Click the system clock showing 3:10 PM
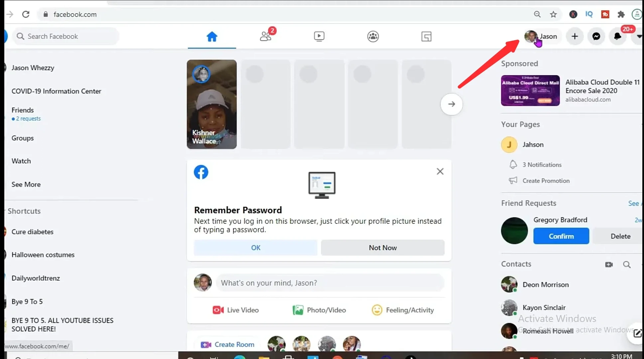 point(621,356)
